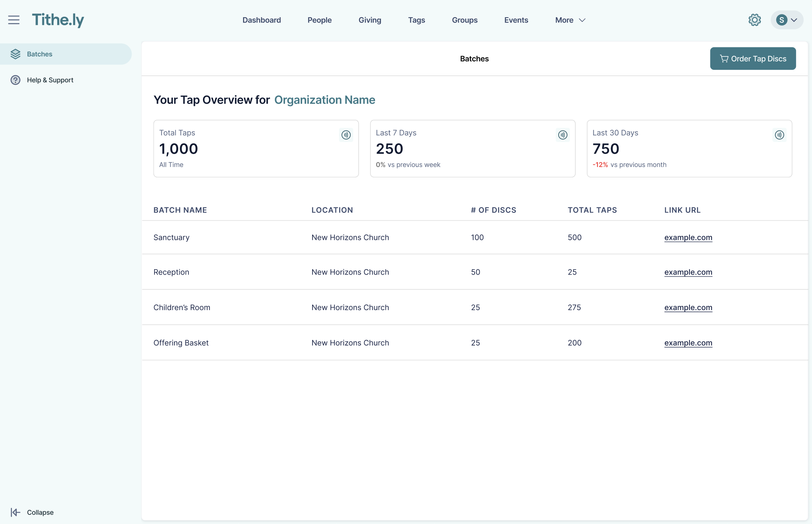Click the tap icon on Last 7 Days card
This screenshot has width=812, height=524.
pos(562,135)
